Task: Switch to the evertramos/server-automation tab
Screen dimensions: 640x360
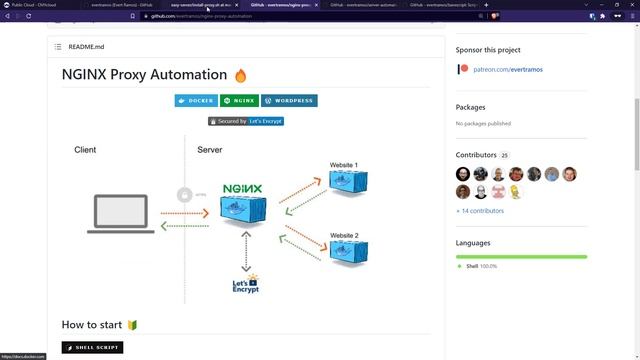Action: click(x=362, y=5)
